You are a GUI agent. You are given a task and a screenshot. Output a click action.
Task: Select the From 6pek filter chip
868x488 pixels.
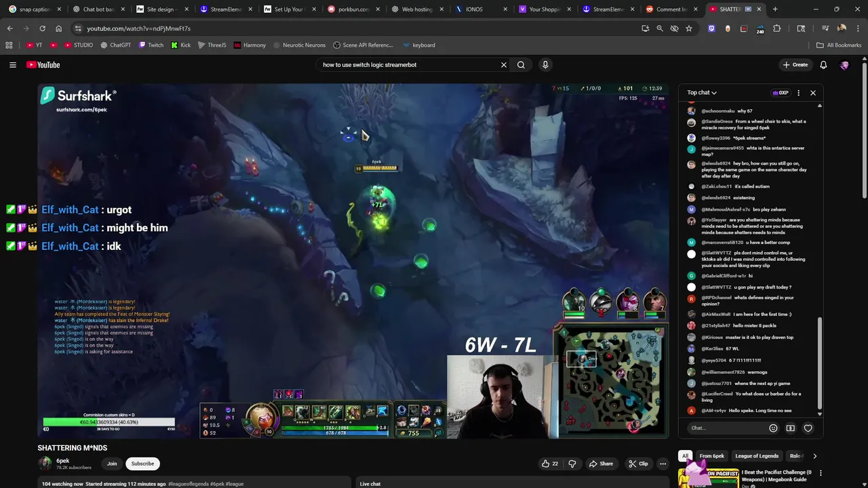(x=712, y=456)
